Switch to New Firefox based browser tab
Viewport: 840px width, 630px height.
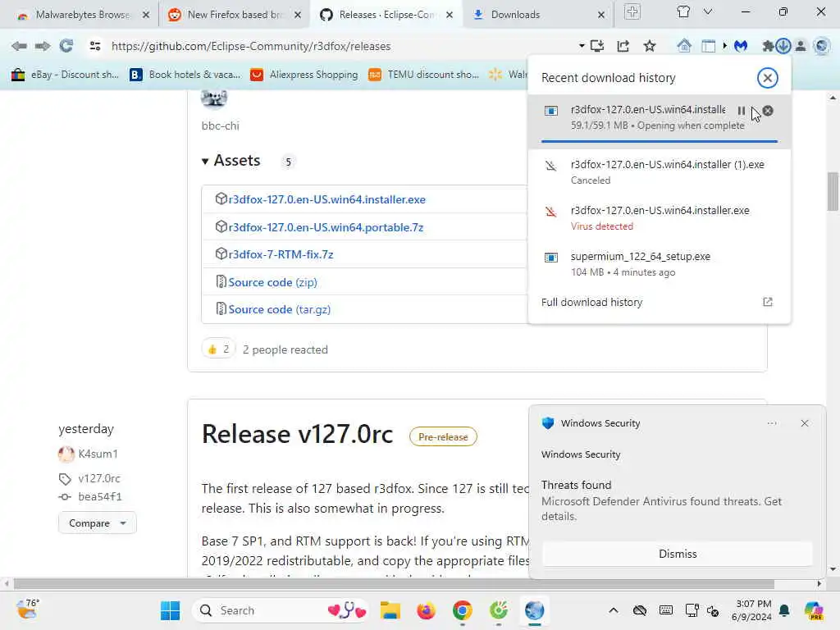tap(234, 15)
